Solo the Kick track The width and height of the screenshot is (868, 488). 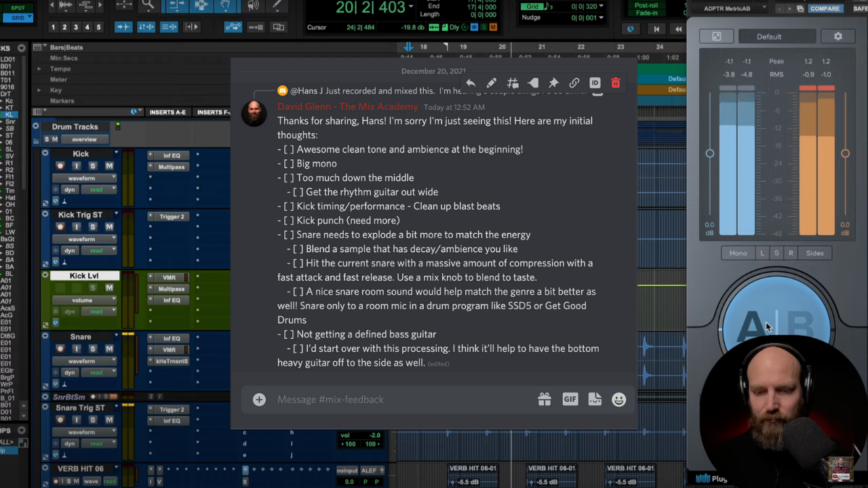tap(93, 166)
